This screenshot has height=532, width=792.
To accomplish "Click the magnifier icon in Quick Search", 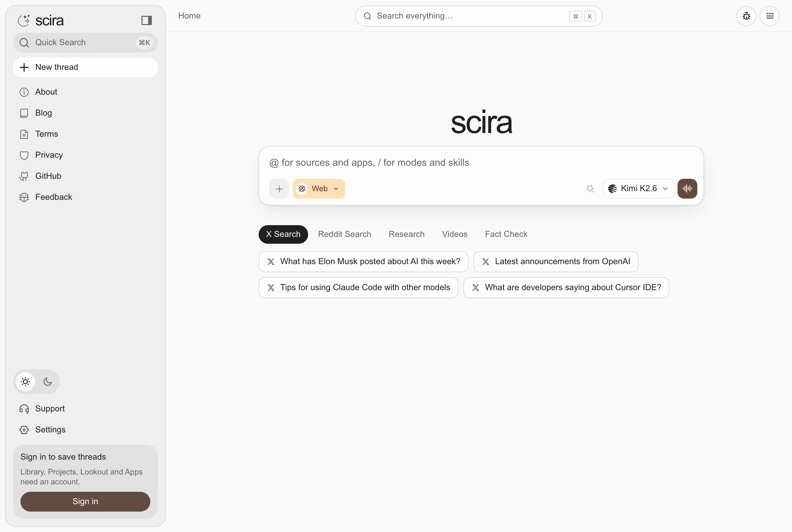I will pos(24,43).
